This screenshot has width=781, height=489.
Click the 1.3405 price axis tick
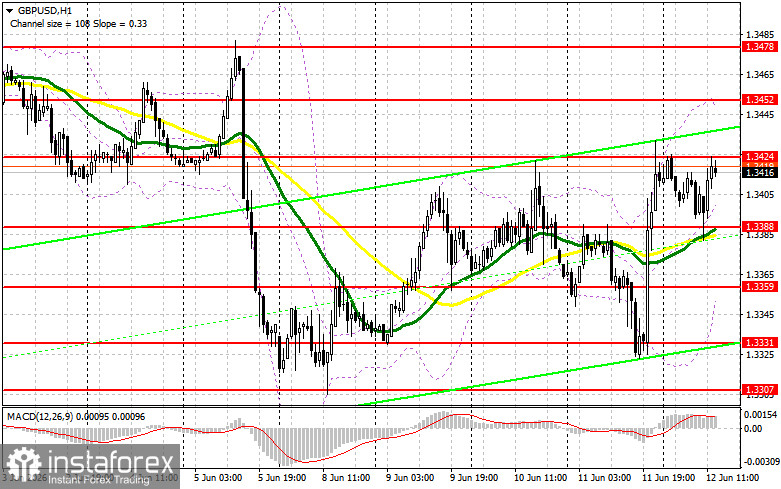pos(760,195)
